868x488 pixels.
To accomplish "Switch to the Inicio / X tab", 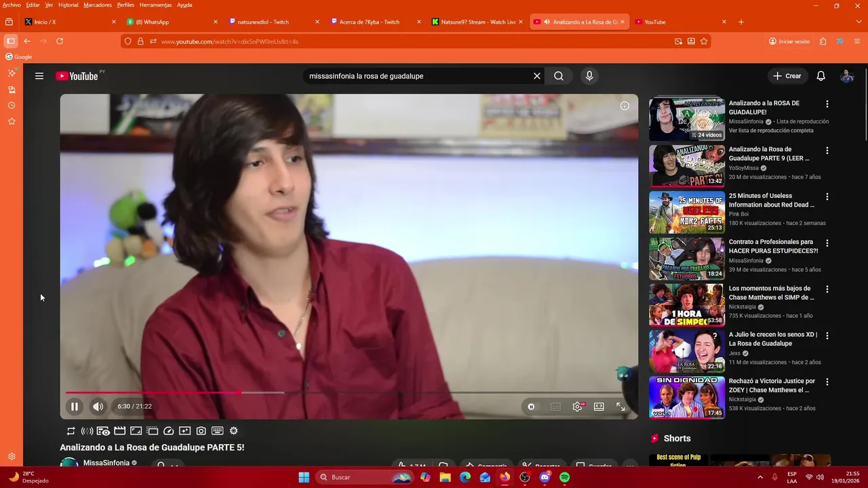I will click(71, 22).
